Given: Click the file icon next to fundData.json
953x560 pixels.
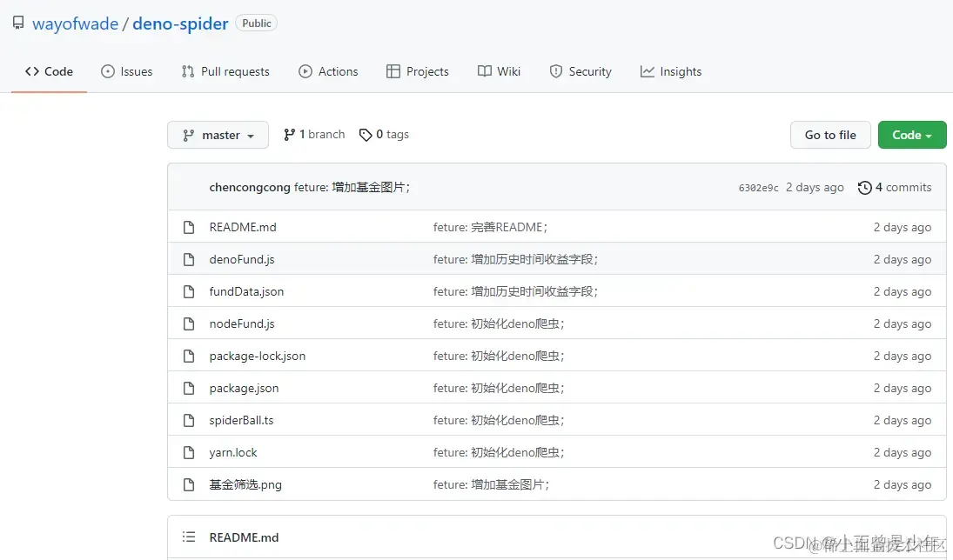Looking at the screenshot, I should [x=189, y=291].
